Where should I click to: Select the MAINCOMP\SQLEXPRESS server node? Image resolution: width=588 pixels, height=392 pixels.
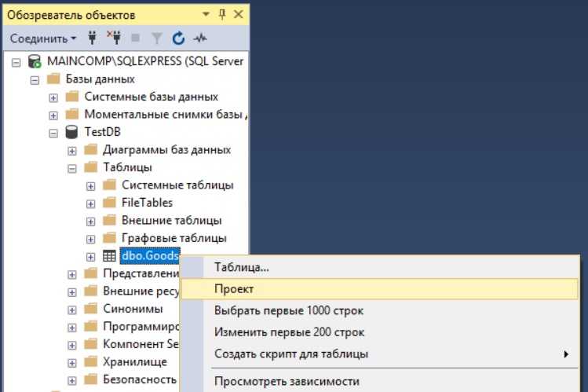[x=145, y=61]
